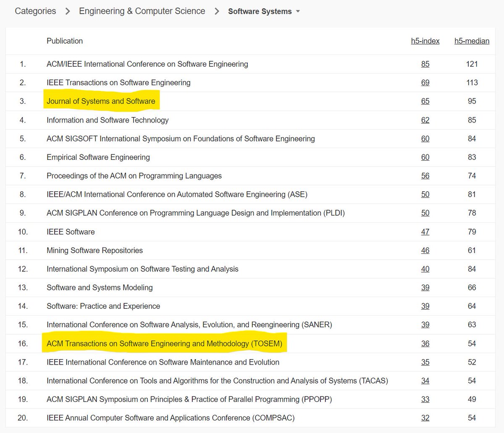Select the PPOPP symposium publication title
The image size is (504, 433).
tap(189, 399)
